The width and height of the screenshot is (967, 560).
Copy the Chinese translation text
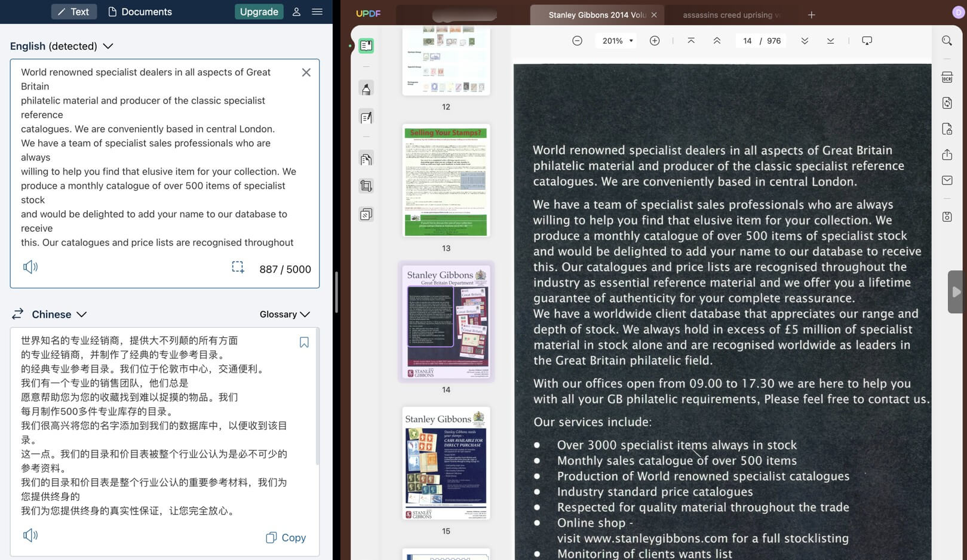tap(286, 537)
